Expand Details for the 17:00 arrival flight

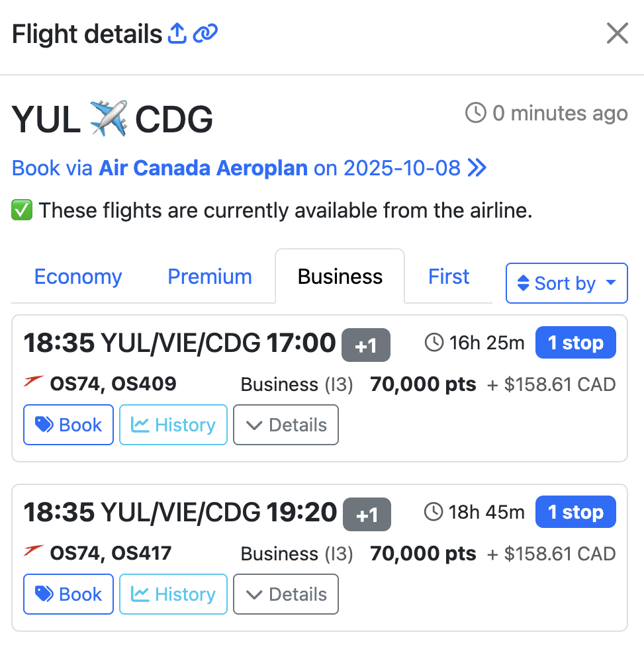click(x=286, y=425)
